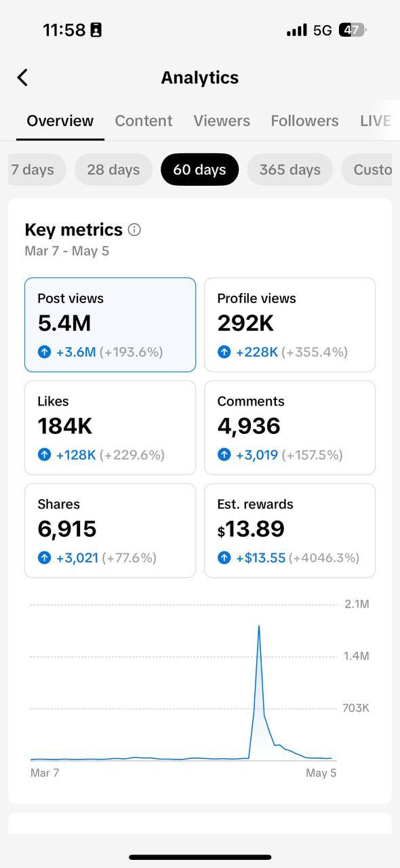This screenshot has width=400, height=868.
Task: Select the Post views metric card
Action: coord(111,325)
